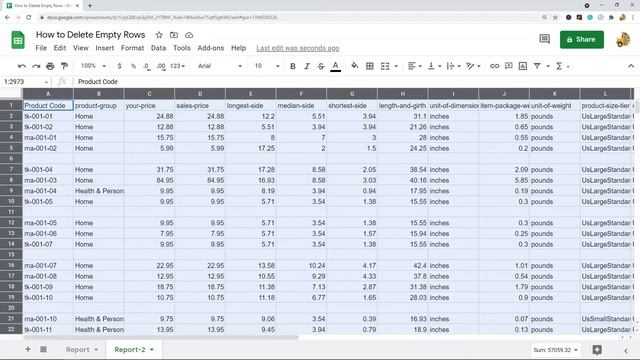Viewport: 640px width, 360px height.
Task: Increase decimal places icon
Action: [161, 66]
